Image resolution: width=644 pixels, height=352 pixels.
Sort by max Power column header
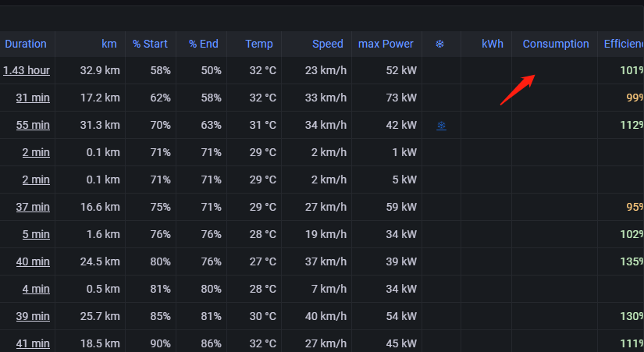[386, 44]
